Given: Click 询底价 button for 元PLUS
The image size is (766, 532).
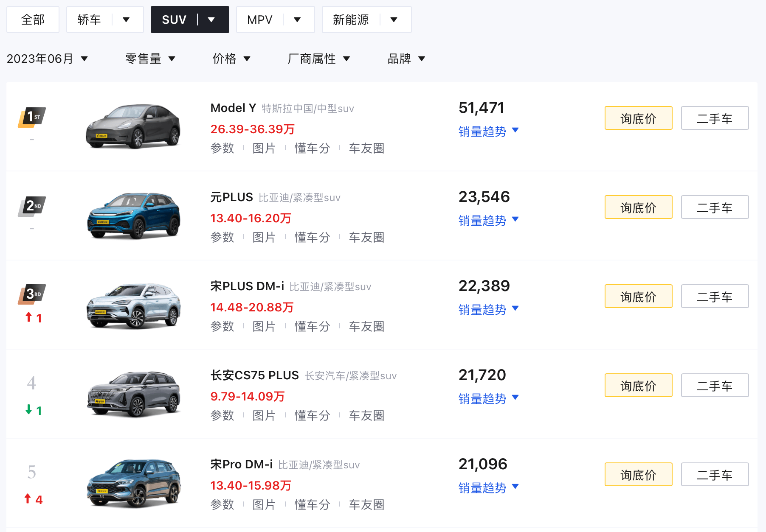Looking at the screenshot, I should [638, 207].
